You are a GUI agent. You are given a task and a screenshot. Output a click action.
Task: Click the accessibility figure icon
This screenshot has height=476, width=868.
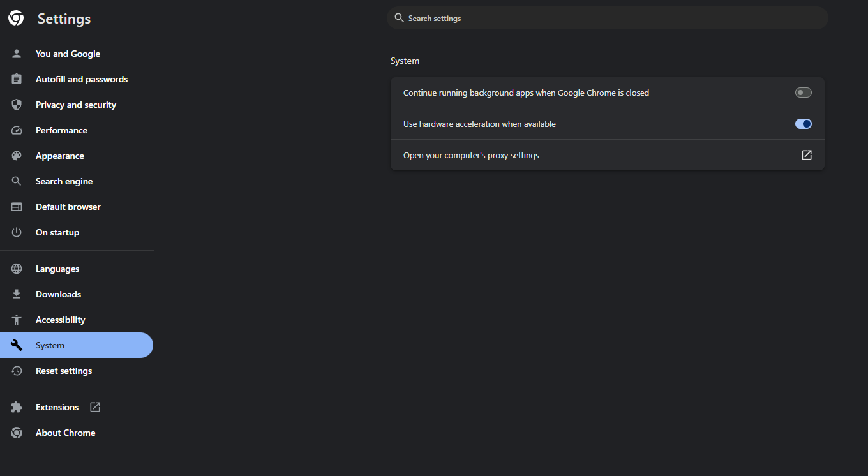pos(17,320)
